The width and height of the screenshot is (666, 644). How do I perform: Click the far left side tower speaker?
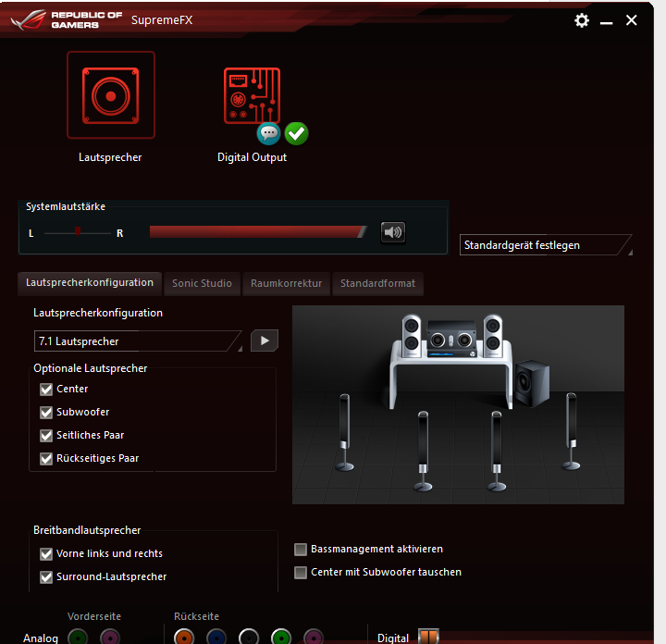pyautogui.click(x=344, y=432)
